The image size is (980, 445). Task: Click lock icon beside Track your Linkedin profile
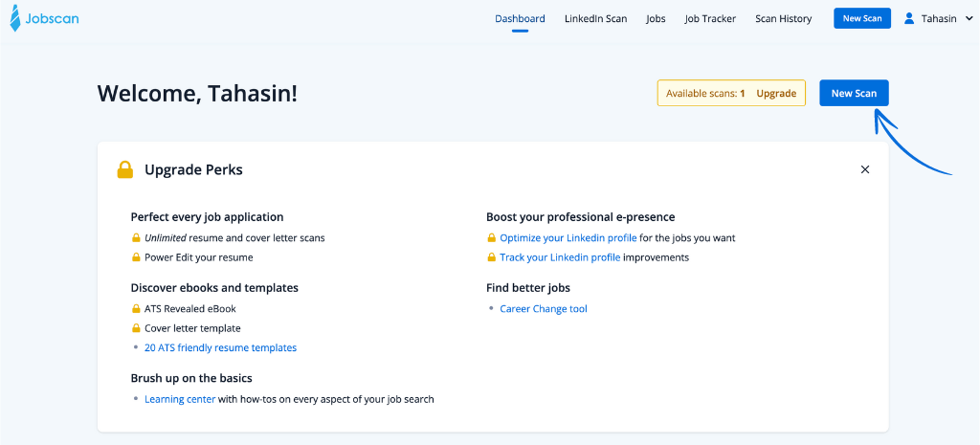[491, 256]
